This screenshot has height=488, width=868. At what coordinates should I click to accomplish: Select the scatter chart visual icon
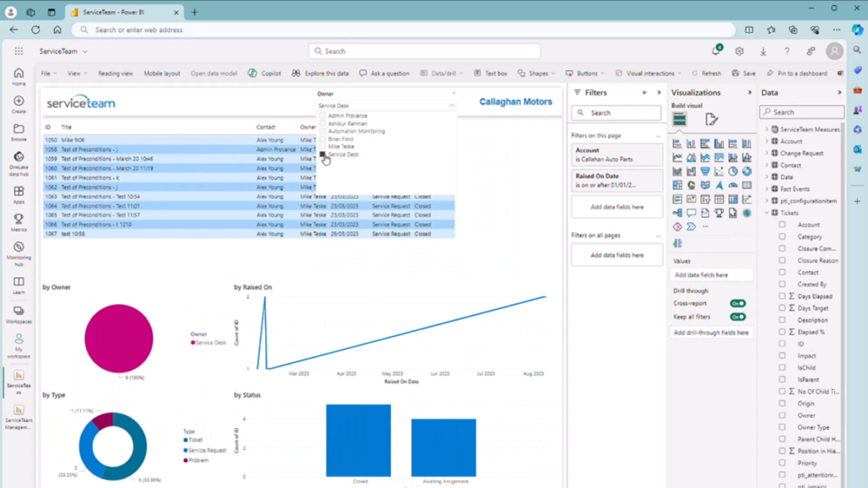pyautogui.click(x=719, y=171)
